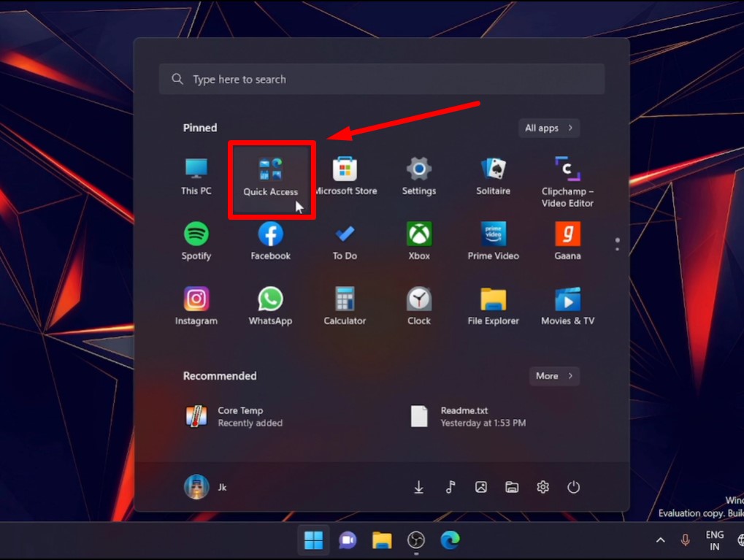Image resolution: width=744 pixels, height=560 pixels.
Task: Open the Quick Access pinned app
Action: 270,177
